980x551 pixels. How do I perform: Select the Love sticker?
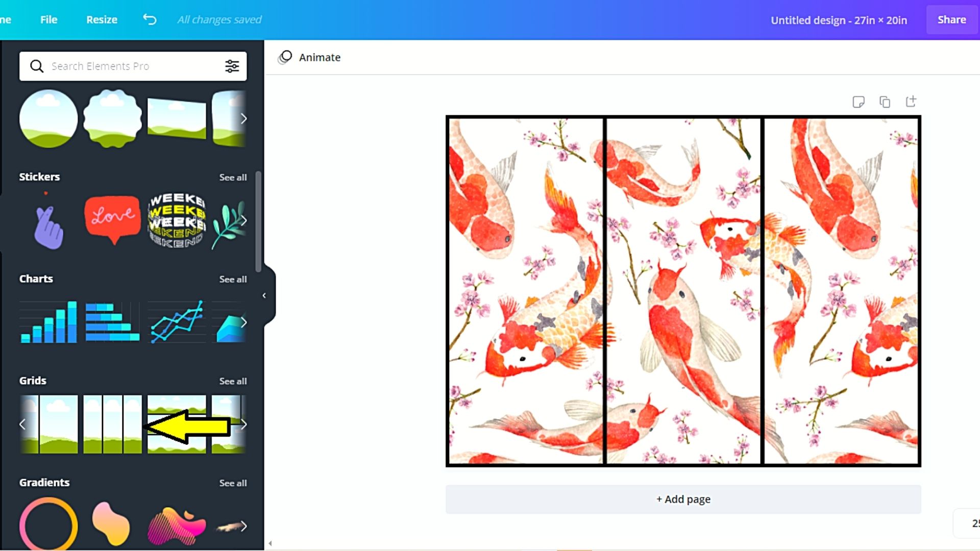pos(112,219)
